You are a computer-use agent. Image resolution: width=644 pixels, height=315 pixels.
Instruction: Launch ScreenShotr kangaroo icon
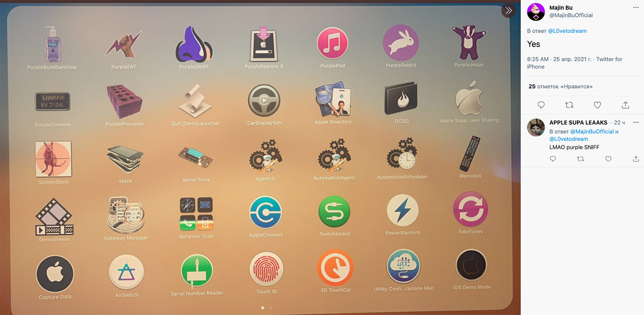click(x=54, y=159)
